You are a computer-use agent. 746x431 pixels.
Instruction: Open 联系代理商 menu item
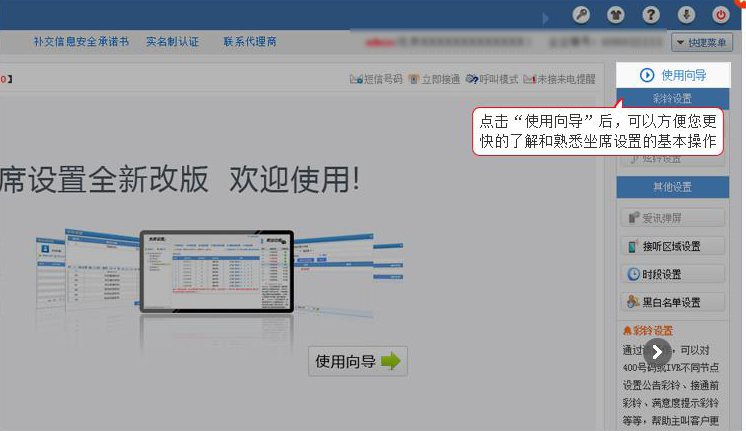point(250,42)
